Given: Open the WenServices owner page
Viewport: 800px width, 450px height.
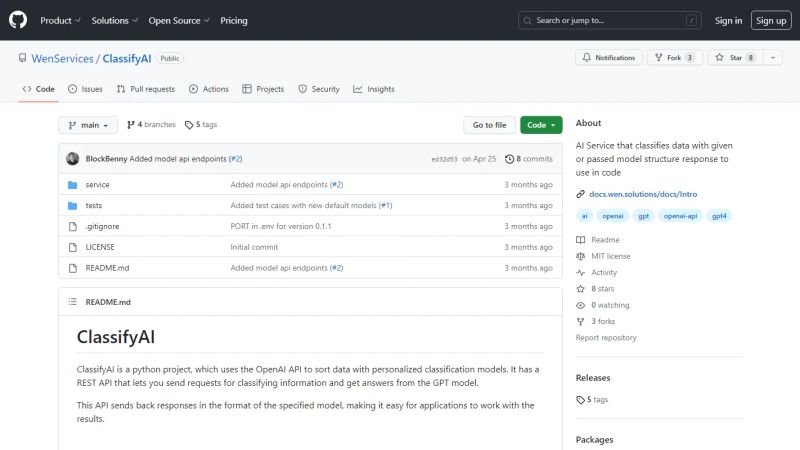Looking at the screenshot, I should (62, 59).
